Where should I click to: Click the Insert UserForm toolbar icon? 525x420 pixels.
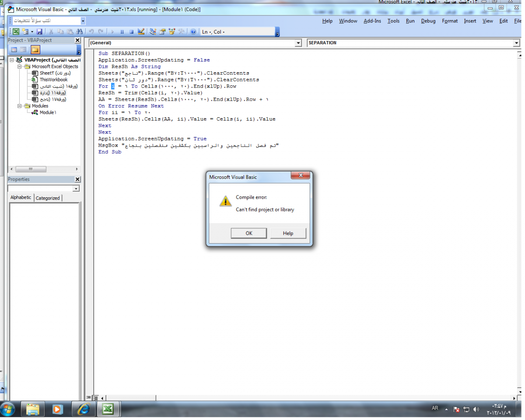[x=25, y=31]
